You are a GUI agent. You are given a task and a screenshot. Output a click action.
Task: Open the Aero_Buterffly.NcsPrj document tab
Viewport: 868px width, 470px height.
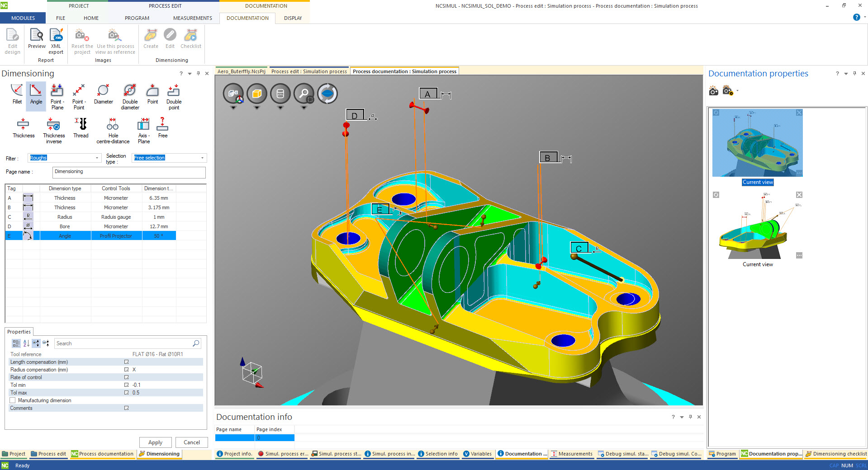pyautogui.click(x=241, y=71)
